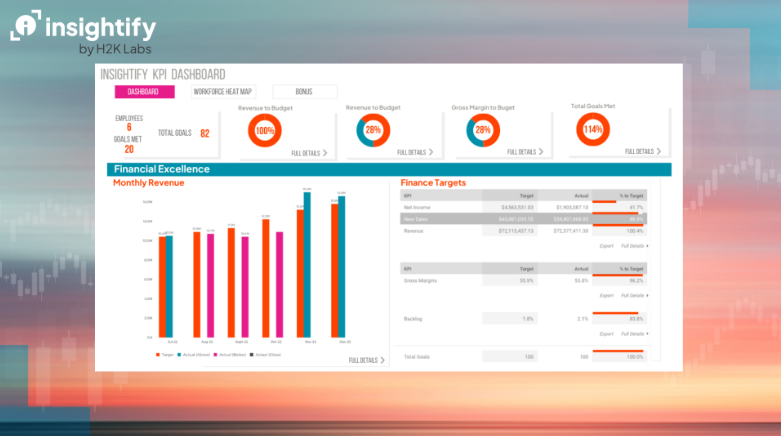Click the orange Jul 22 target bar
Image resolution: width=783 pixels, height=436 pixels.
pyautogui.click(x=162, y=287)
